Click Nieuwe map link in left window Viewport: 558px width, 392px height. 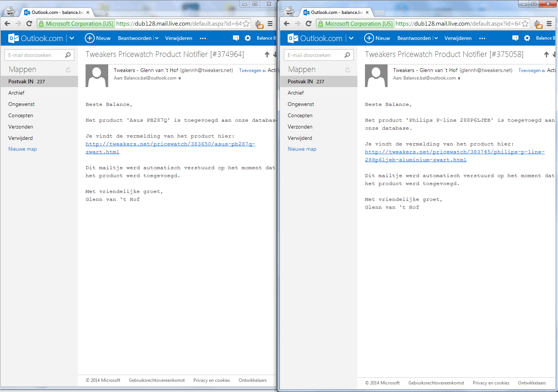point(23,149)
